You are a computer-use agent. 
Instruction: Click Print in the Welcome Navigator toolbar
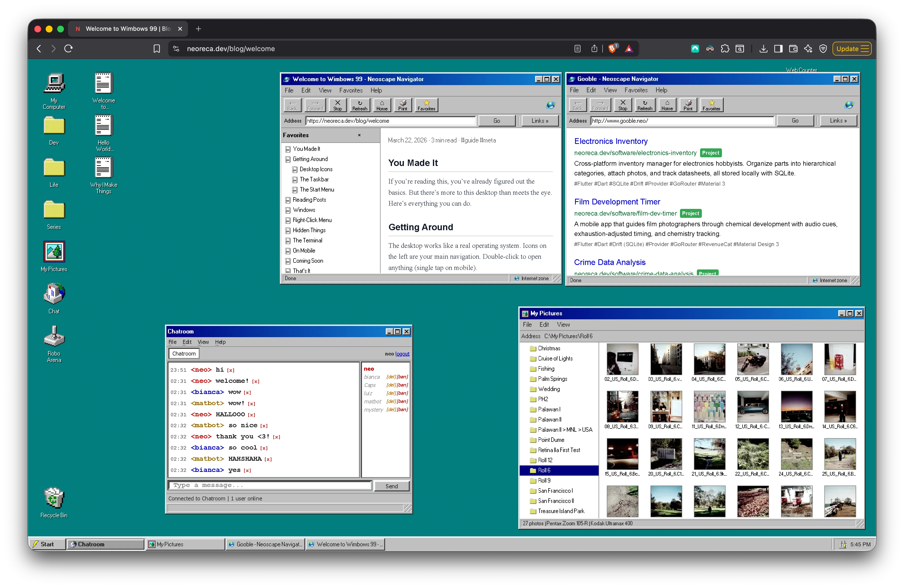click(403, 105)
